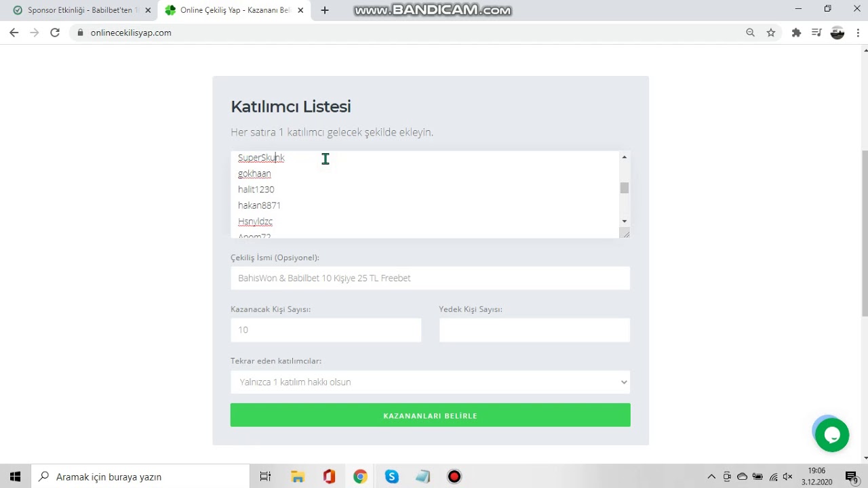Click the Chrome icon on the taskbar

[x=360, y=476]
